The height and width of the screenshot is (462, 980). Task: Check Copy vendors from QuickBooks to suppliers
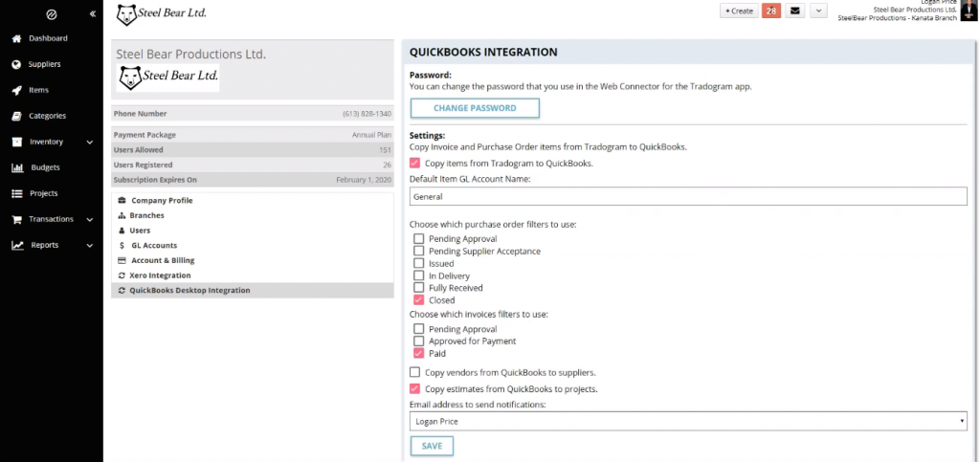[414, 373]
